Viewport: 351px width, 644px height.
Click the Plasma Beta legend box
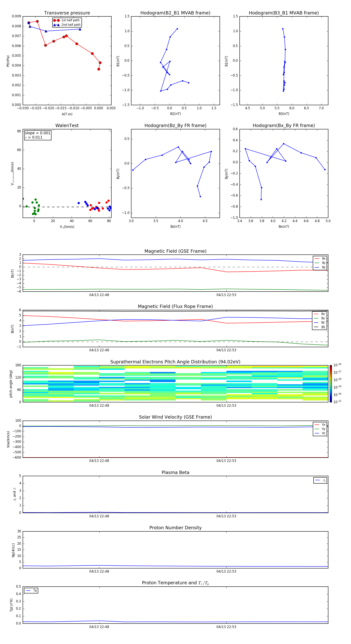pyautogui.click(x=320, y=480)
